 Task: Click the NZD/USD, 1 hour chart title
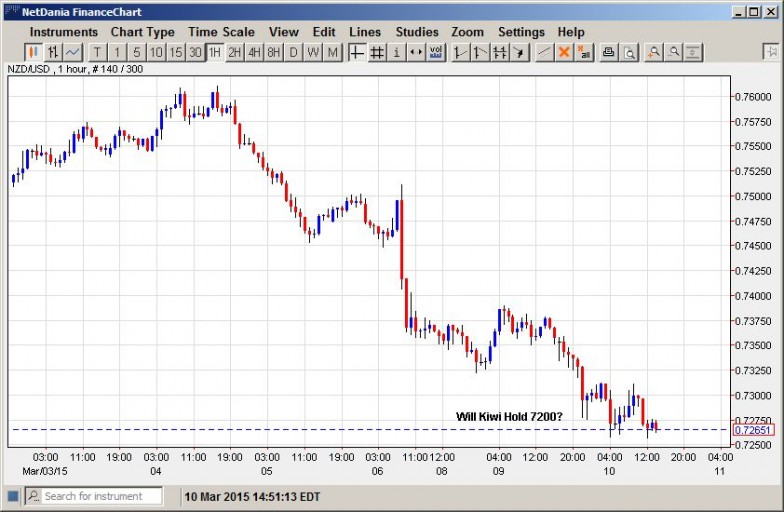point(75,69)
